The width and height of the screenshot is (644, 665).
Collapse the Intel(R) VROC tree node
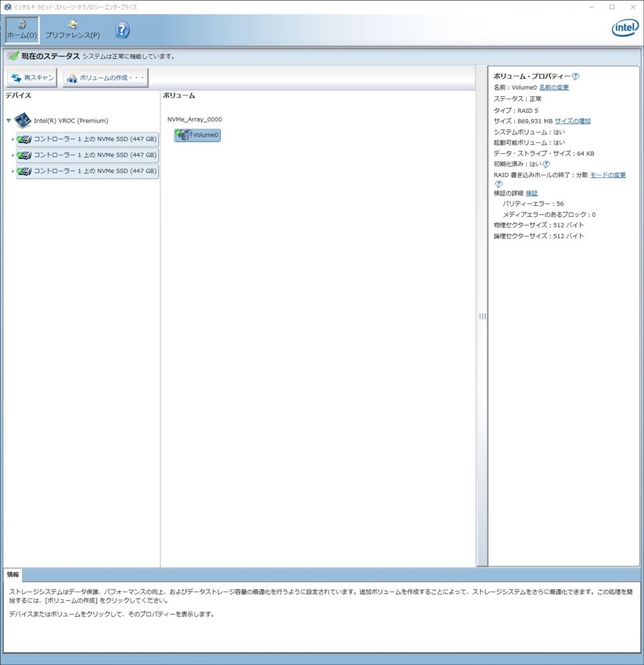tap(8, 120)
